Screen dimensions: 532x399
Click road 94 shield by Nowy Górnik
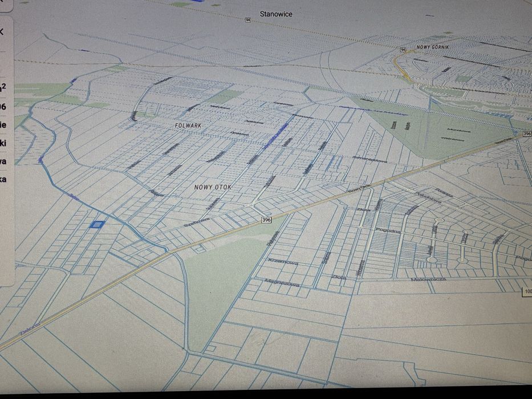403,50
